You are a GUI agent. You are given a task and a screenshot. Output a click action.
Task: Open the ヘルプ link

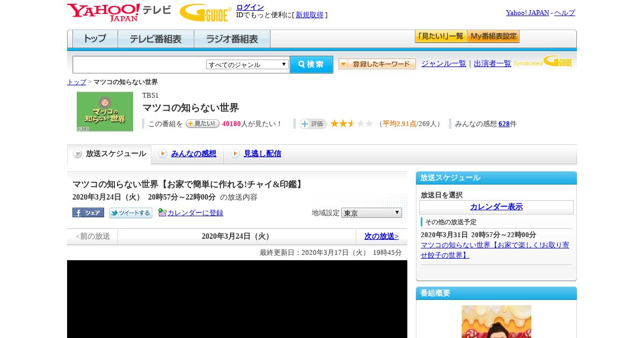(x=565, y=12)
